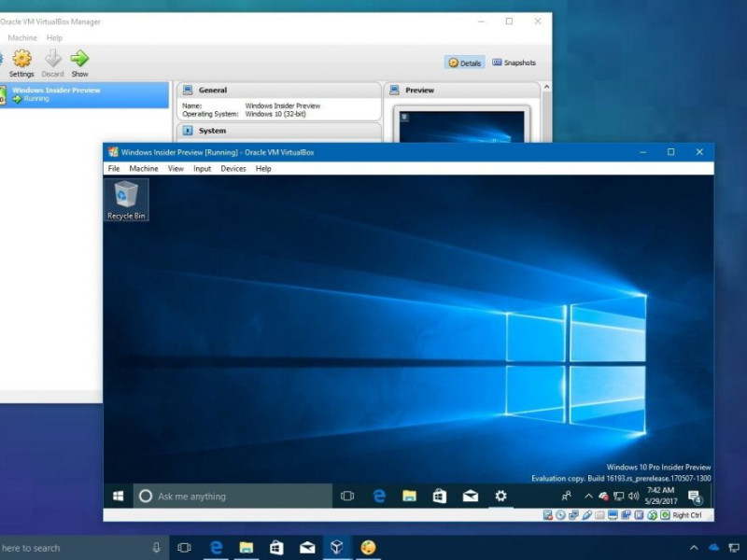Open Store from guest taskbar
This screenshot has height=560, width=747.
440,497
